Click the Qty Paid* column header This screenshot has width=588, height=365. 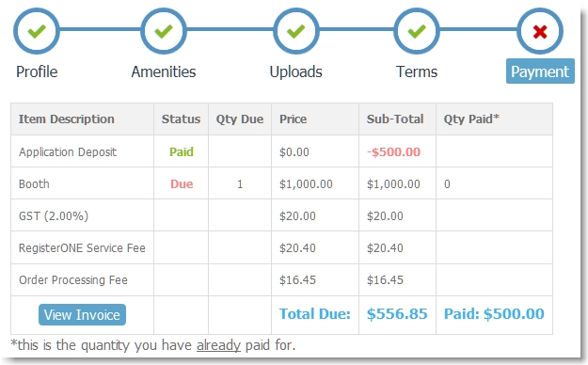471,119
